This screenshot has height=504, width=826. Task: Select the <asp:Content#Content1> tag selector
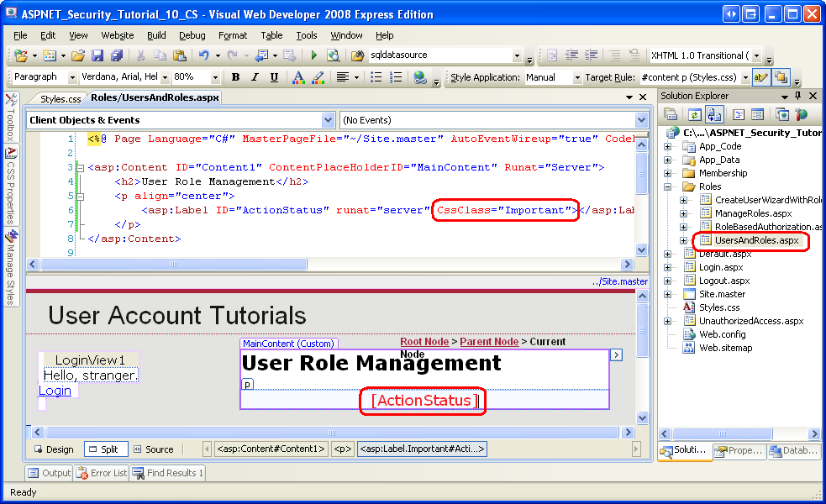271,449
